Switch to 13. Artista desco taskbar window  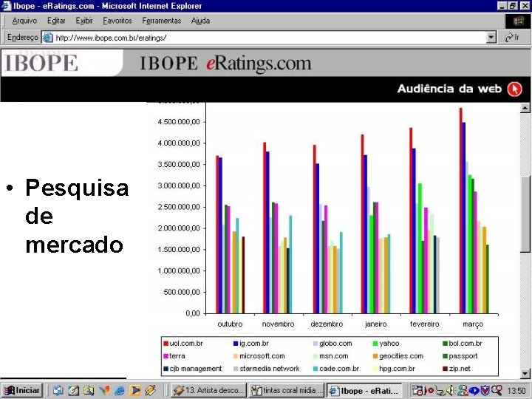coord(208,390)
